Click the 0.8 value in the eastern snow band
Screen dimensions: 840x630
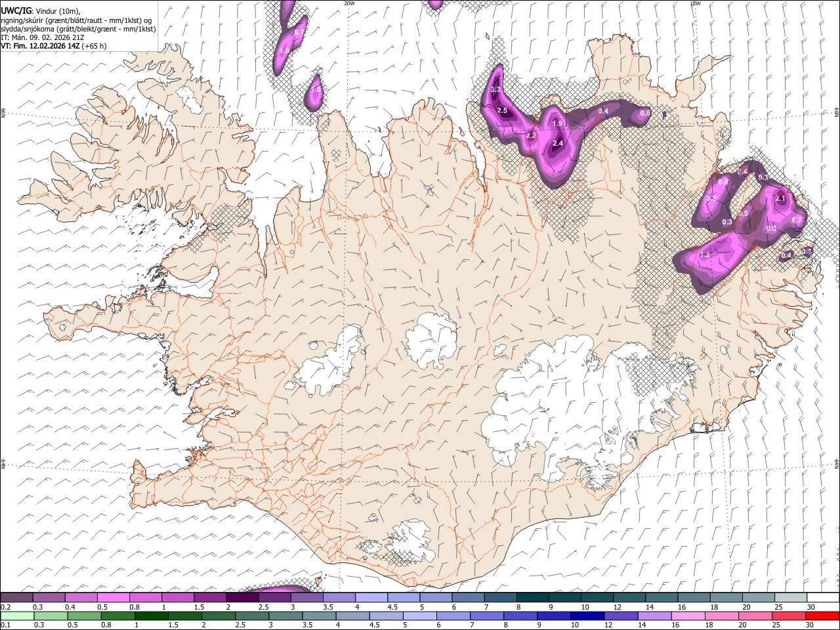coord(723,182)
